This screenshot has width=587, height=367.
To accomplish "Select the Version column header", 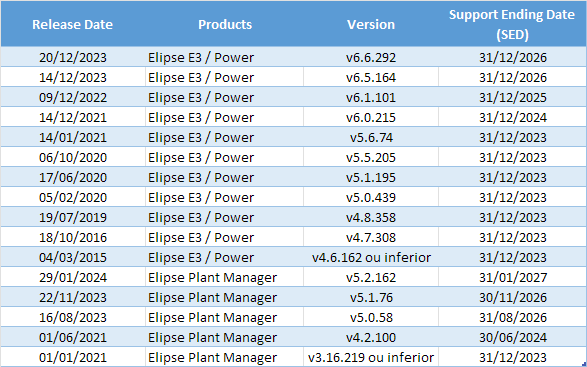I will (371, 24).
